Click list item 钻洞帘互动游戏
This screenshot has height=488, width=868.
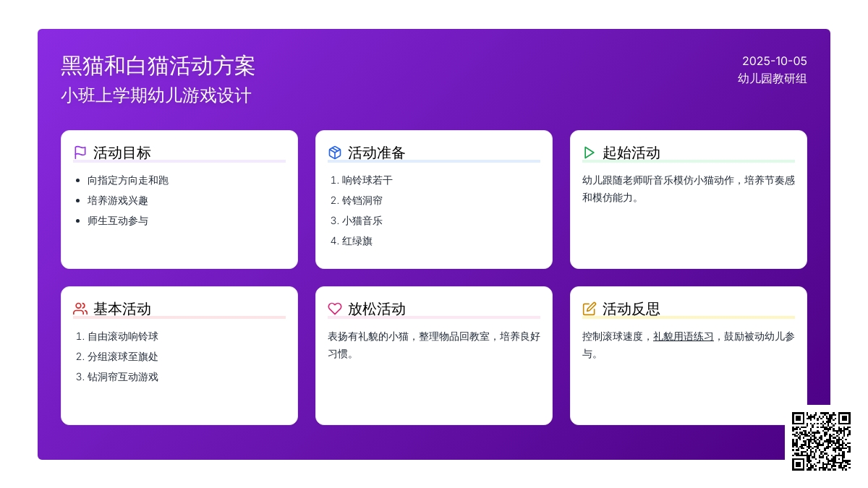tap(122, 377)
